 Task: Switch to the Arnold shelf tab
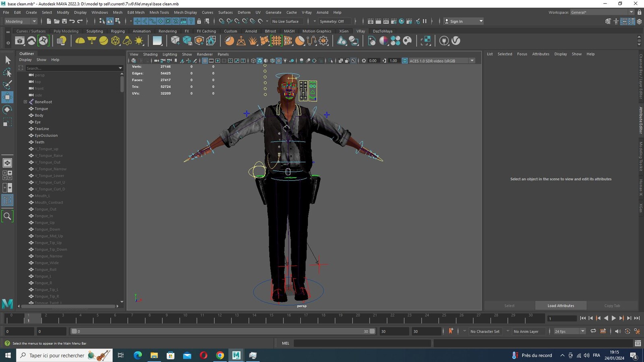pyautogui.click(x=251, y=31)
